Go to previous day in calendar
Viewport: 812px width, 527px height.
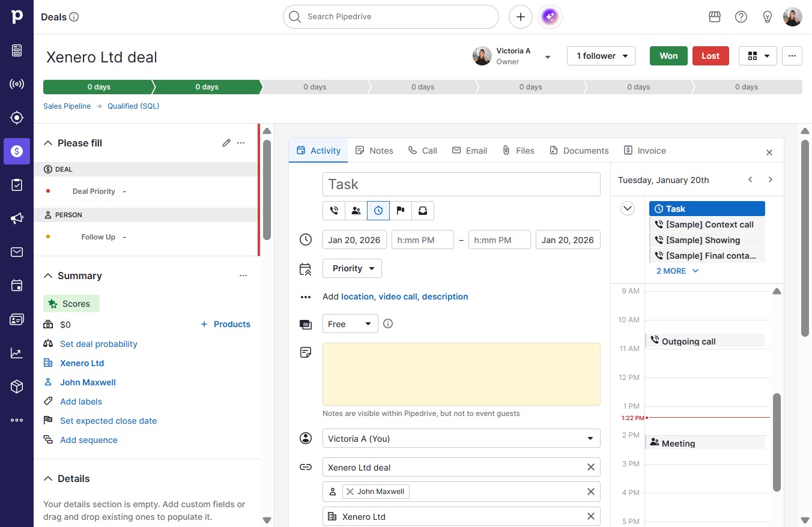[750, 179]
